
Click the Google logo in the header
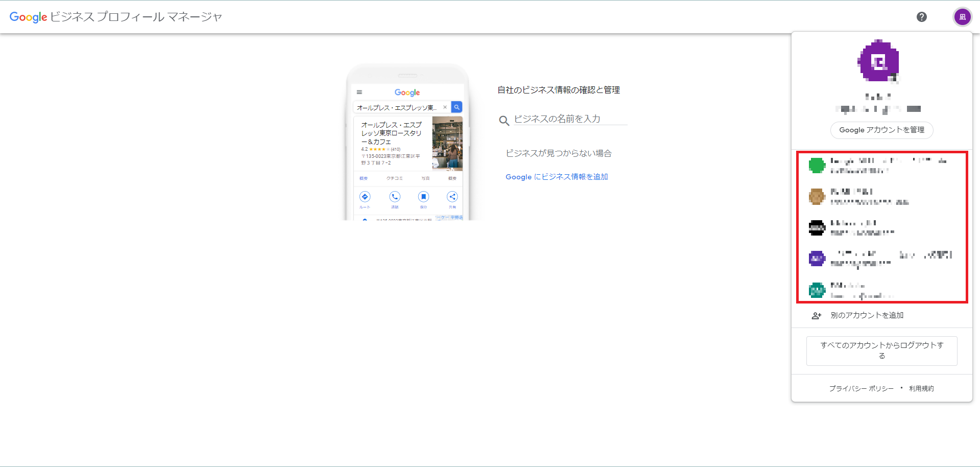28,17
